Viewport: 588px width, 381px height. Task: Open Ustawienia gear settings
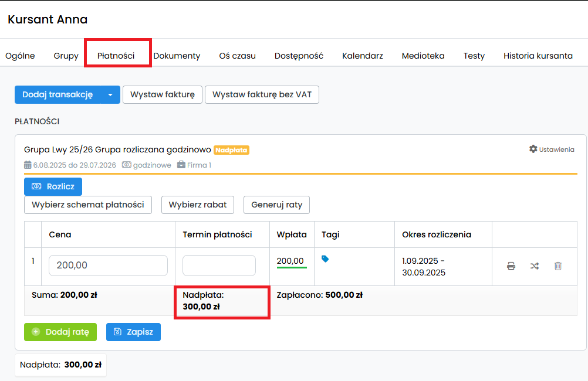(552, 149)
